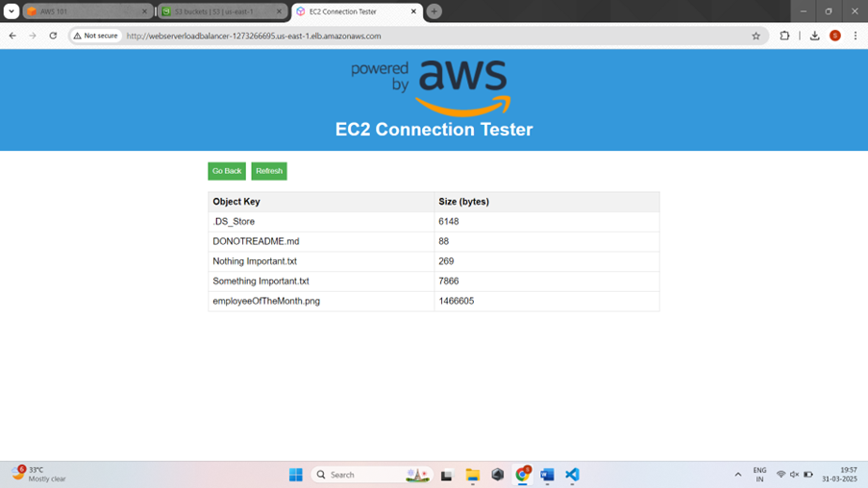Click the green Refresh button
This screenshot has width=868, height=488.
point(269,171)
